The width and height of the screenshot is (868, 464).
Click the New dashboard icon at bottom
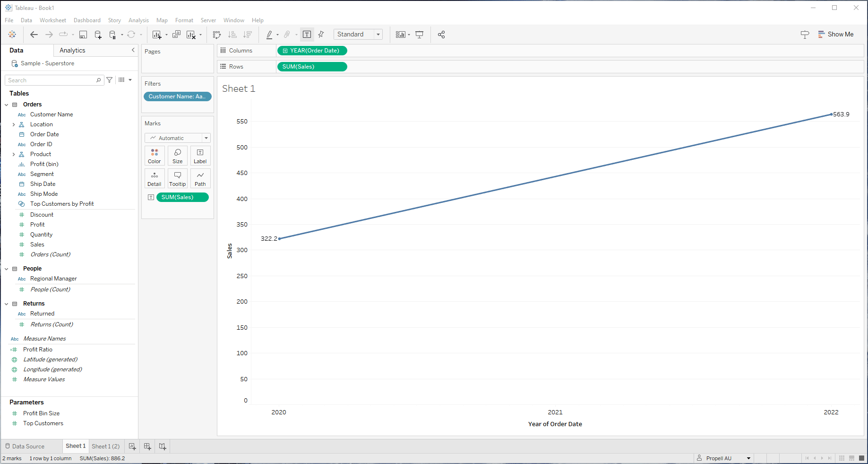coord(147,446)
